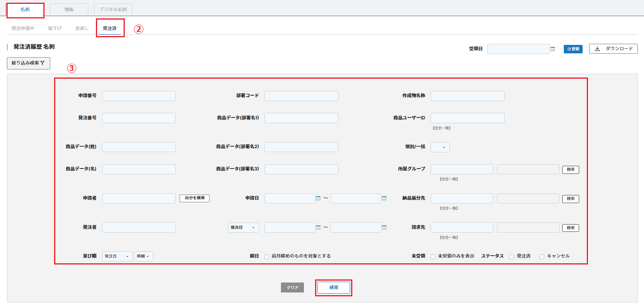Open calendar for 発注日 end date
This screenshot has height=304, width=644.
(384, 227)
